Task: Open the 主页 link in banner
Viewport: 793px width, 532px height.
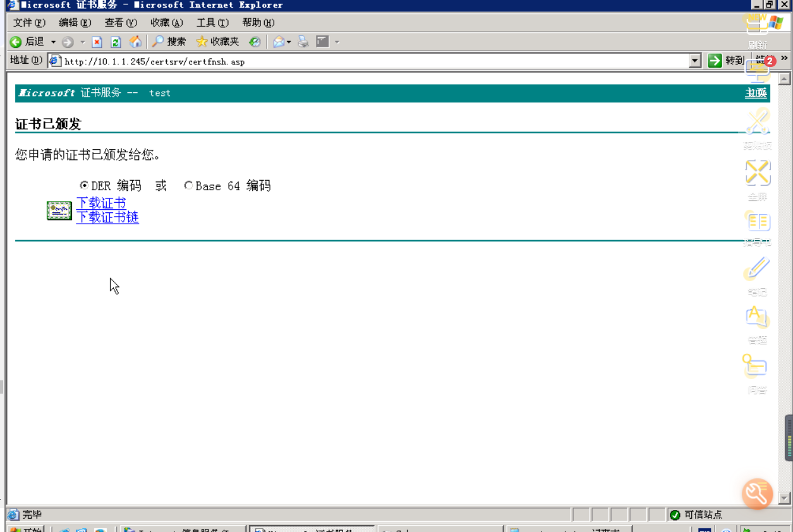Action: [x=756, y=93]
